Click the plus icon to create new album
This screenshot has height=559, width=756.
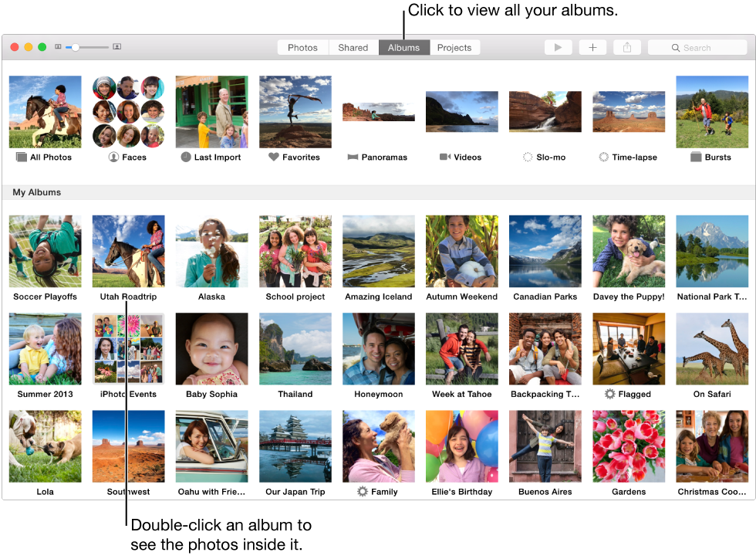(x=592, y=47)
